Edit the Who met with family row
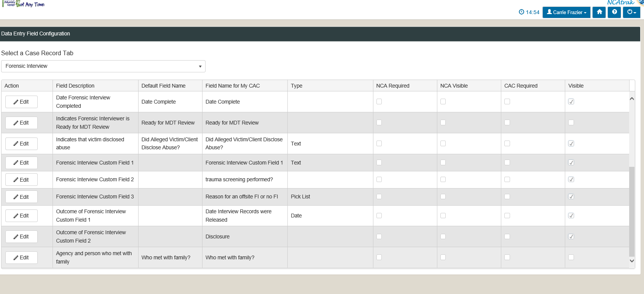644x294 pixels. pyautogui.click(x=21, y=257)
